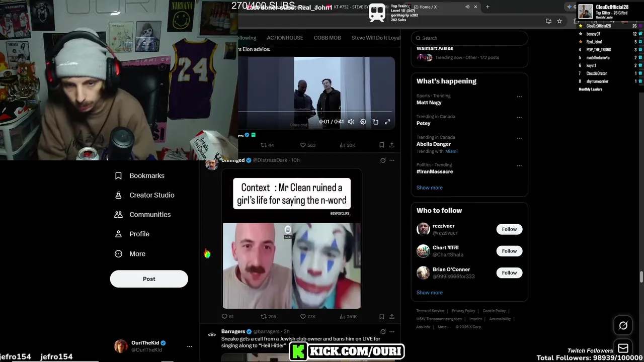Image resolution: width=644 pixels, height=362 pixels.
Task: Open the Terms of Service link
Action: pyautogui.click(x=430, y=311)
